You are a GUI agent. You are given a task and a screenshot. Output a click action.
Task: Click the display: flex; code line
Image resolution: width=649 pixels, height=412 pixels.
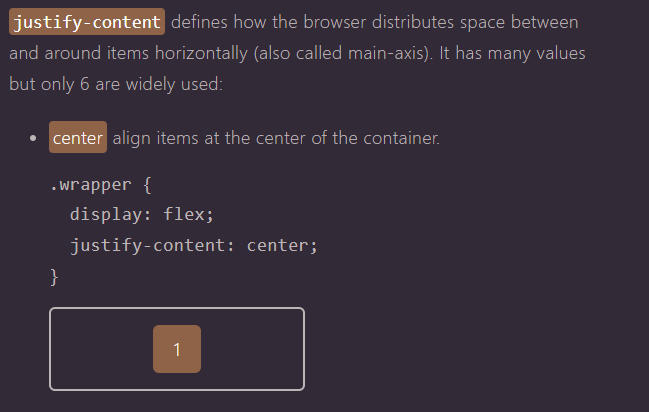click(142, 214)
